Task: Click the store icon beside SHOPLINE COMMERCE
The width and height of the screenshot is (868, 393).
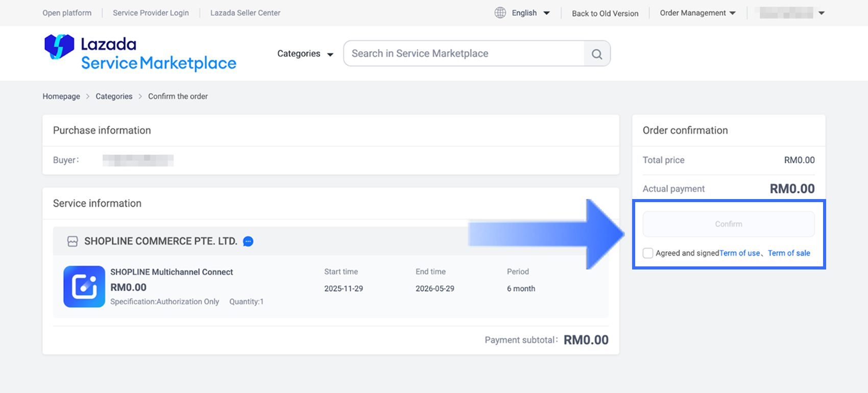Action: [x=73, y=241]
